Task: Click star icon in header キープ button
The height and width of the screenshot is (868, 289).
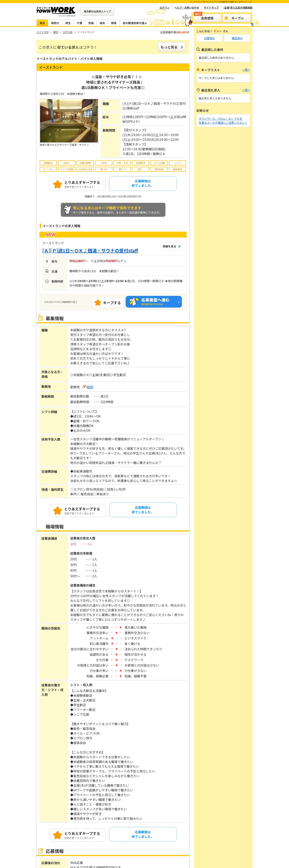Action: click(x=226, y=18)
